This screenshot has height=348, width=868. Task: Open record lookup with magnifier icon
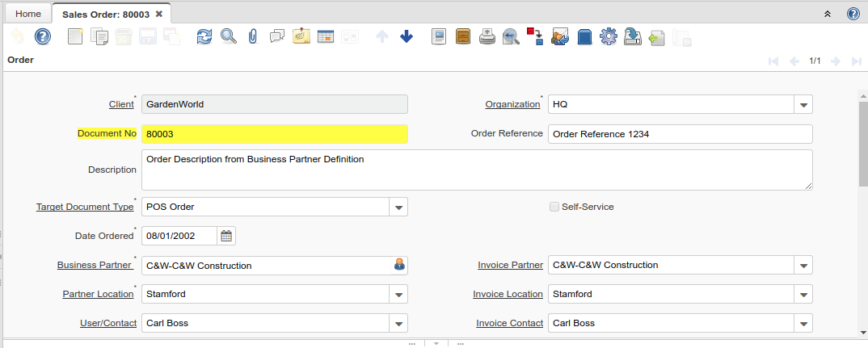pyautogui.click(x=229, y=36)
